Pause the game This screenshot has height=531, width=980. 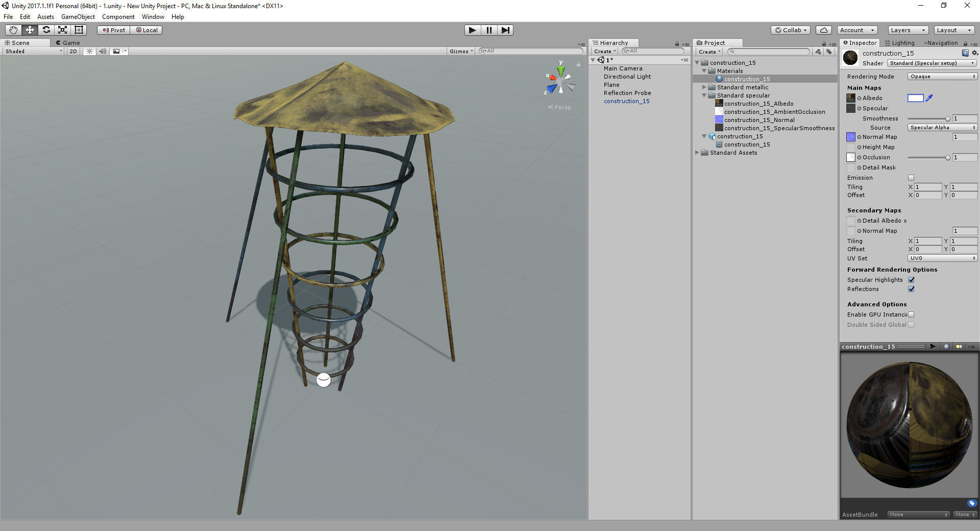click(489, 30)
